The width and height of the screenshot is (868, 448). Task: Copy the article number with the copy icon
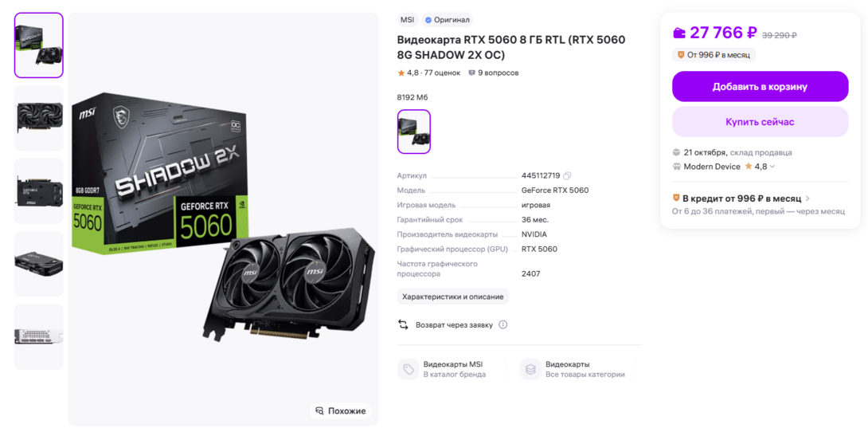tap(567, 175)
